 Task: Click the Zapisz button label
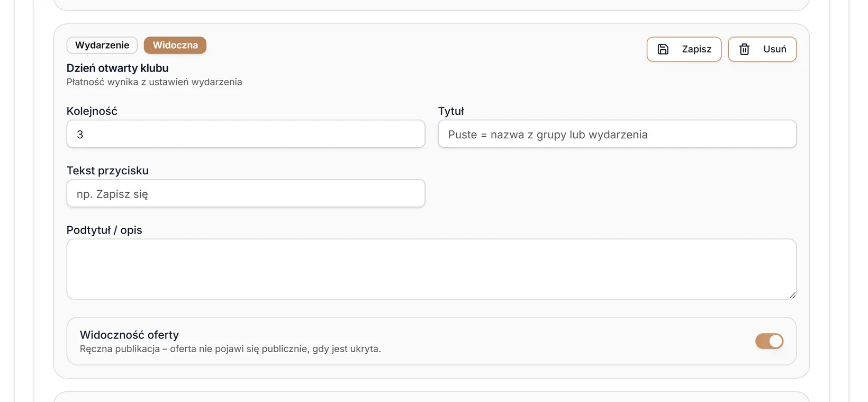tap(697, 49)
